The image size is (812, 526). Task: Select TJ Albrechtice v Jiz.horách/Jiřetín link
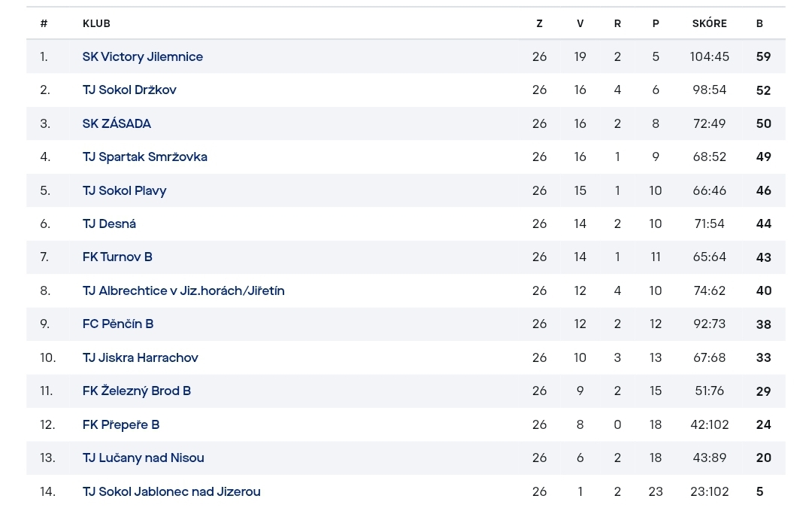183,290
